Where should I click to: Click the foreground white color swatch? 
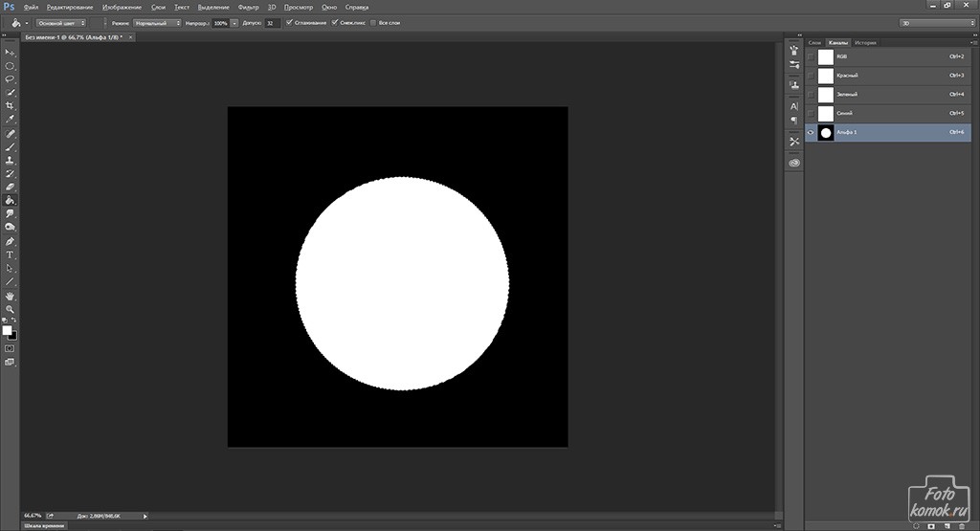point(8,330)
